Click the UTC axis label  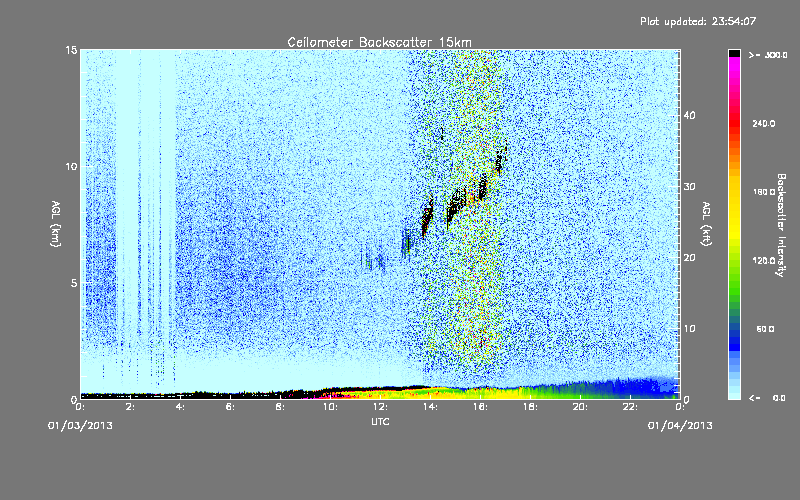380,421
